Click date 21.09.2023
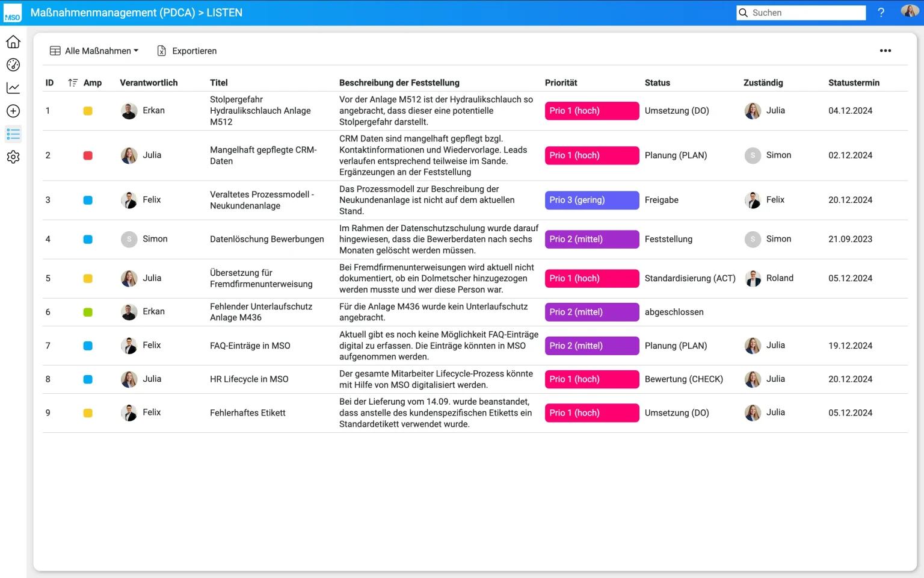The height and width of the screenshot is (578, 924). 850,239
